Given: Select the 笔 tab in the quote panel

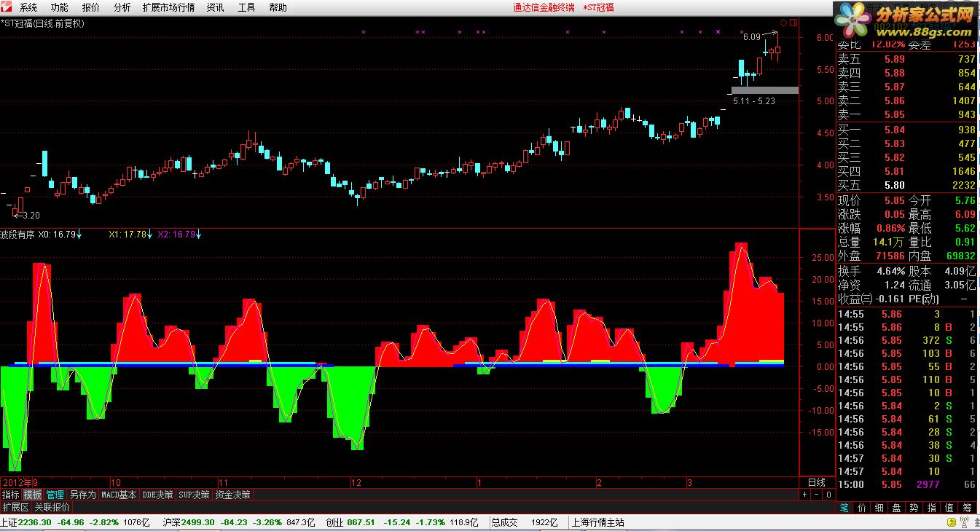Looking at the screenshot, I should coord(844,508).
